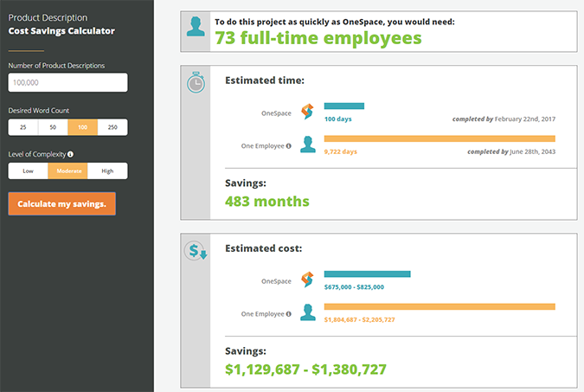This screenshot has width=584, height=392.
Task: Click the stopwatch icon in Estimated time
Action: 196,82
